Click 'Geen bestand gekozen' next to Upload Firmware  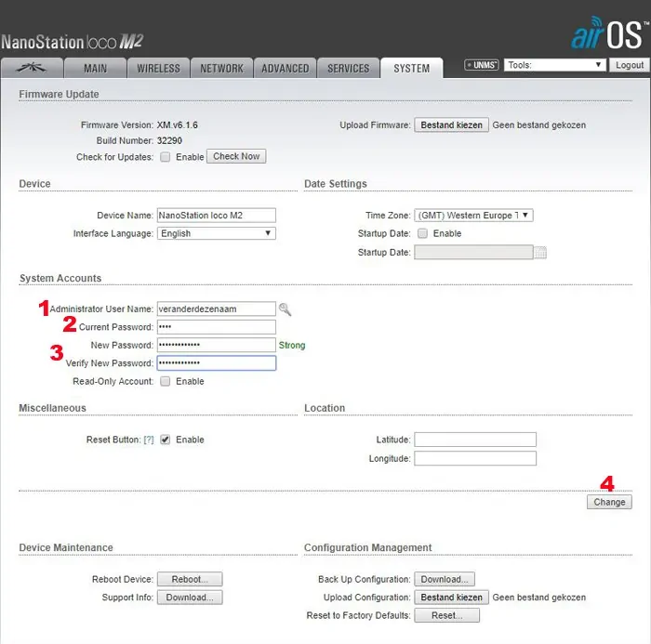tap(538, 125)
